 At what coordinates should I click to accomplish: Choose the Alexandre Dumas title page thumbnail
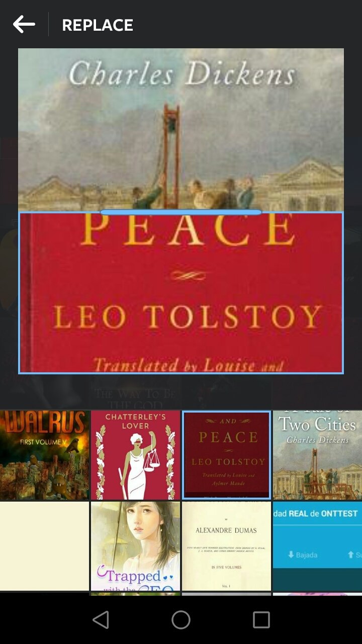(226, 546)
